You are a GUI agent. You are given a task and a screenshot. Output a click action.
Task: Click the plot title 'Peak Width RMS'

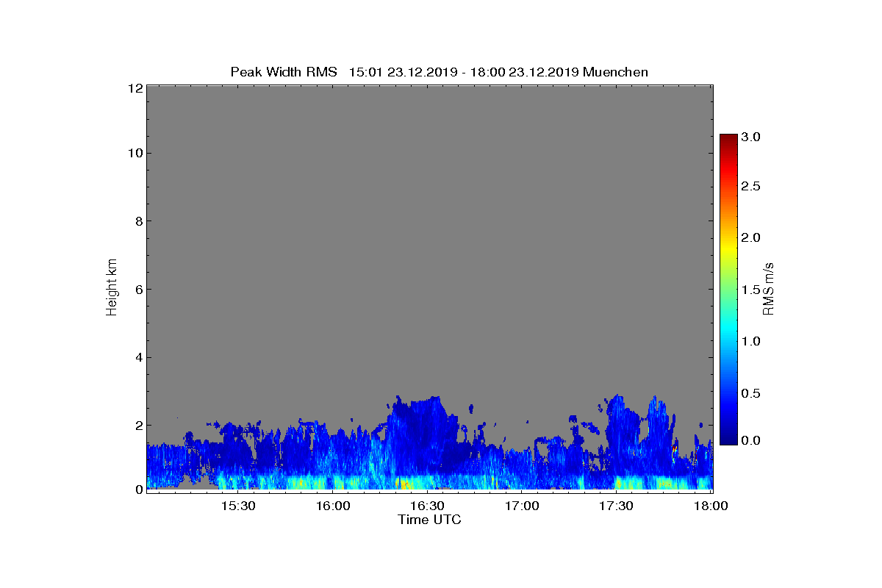[x=284, y=72]
